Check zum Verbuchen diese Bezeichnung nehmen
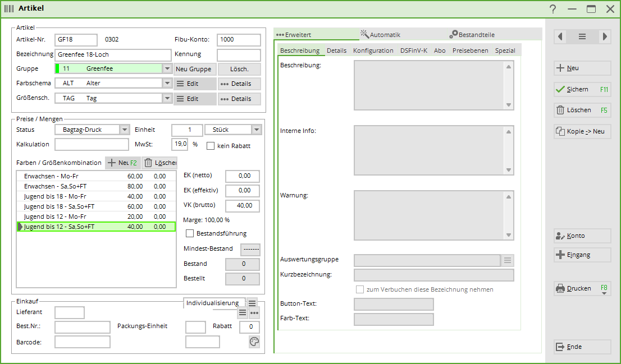This screenshot has height=364, width=621. pyautogui.click(x=360, y=289)
